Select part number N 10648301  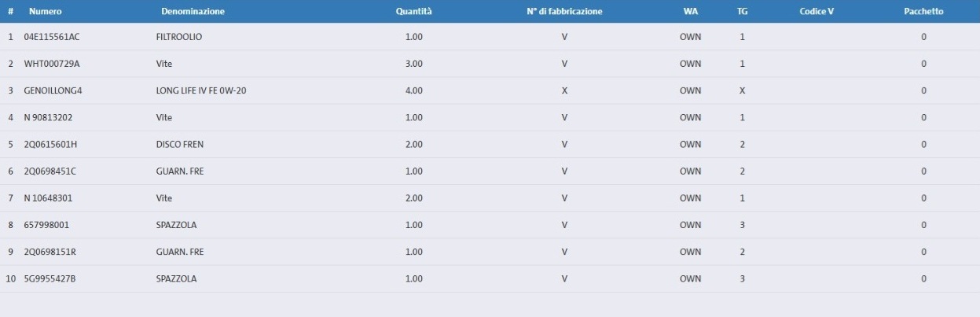pyautogui.click(x=49, y=198)
